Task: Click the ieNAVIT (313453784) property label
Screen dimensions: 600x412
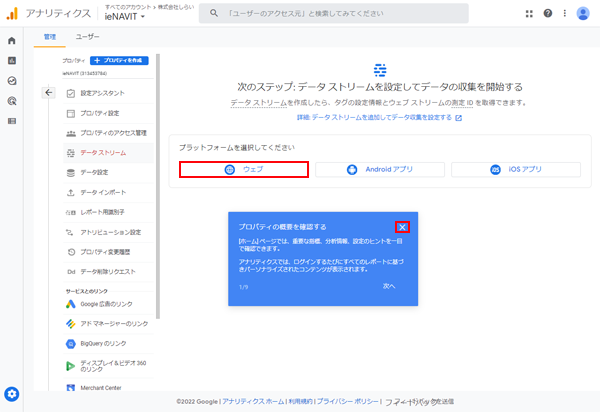Action: [85, 73]
